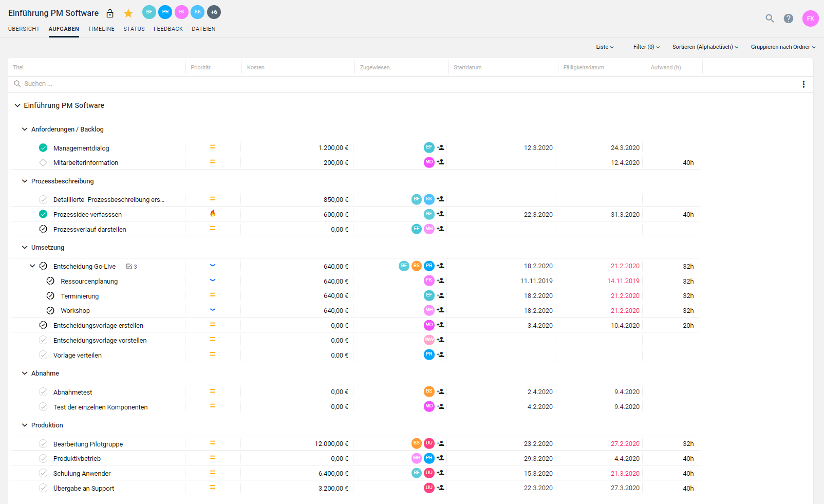The width and height of the screenshot is (824, 504).
Task: Click MD avatar on Entscheidungsvorlage erstellen
Action: (429, 325)
